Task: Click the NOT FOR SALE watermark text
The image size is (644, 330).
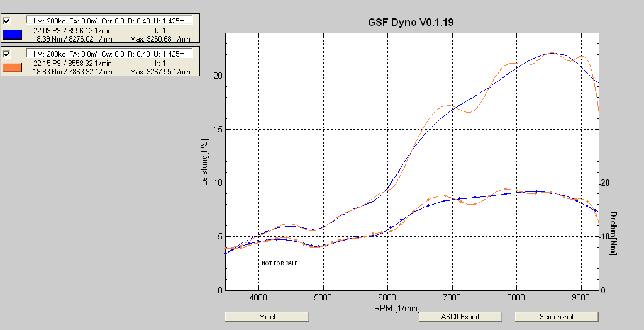Action: click(x=279, y=263)
